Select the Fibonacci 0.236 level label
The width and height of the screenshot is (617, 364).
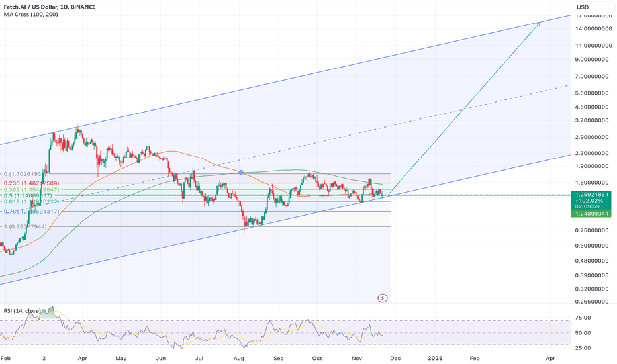coord(32,183)
